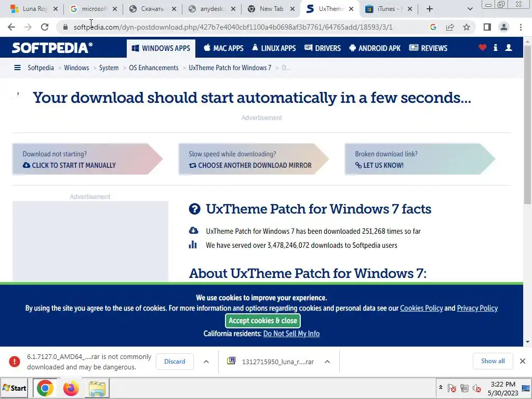Share this page icon

point(450,27)
